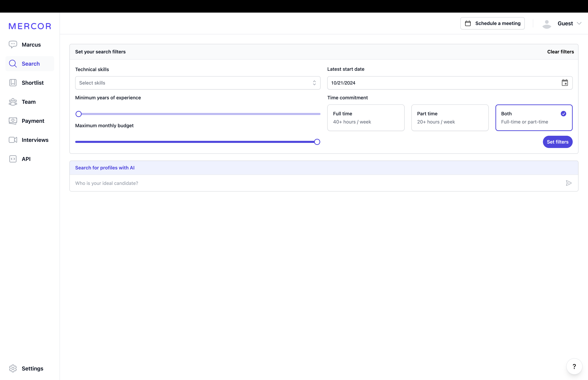
Task: Click the send arrow in AI search
Action: point(568,183)
